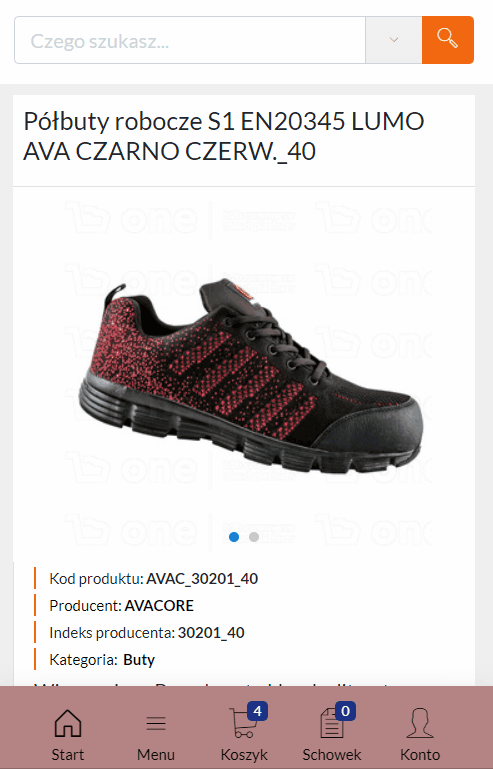493x769 pixels.
Task: Click the AVACORE producer name
Action: click(159, 606)
